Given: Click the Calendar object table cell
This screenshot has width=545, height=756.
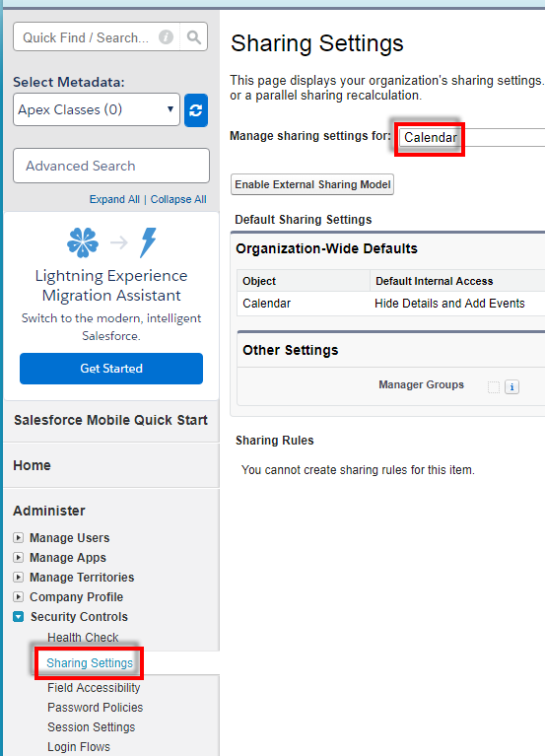Looking at the screenshot, I should pos(266,304).
